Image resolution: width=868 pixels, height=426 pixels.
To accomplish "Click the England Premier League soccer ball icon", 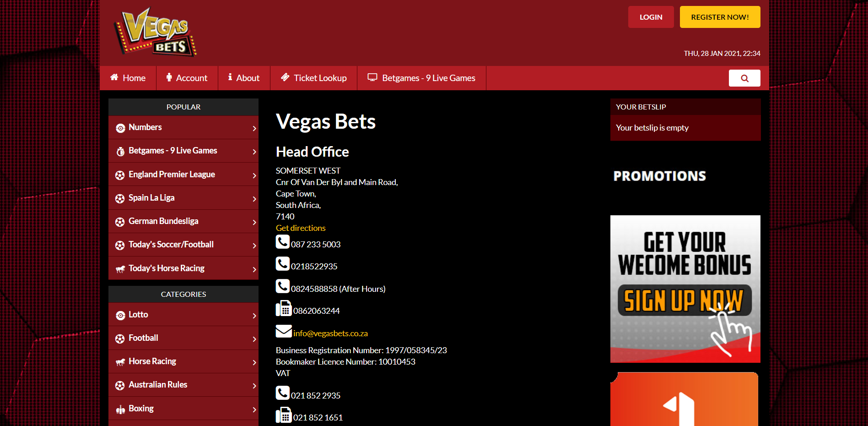I will [x=120, y=175].
